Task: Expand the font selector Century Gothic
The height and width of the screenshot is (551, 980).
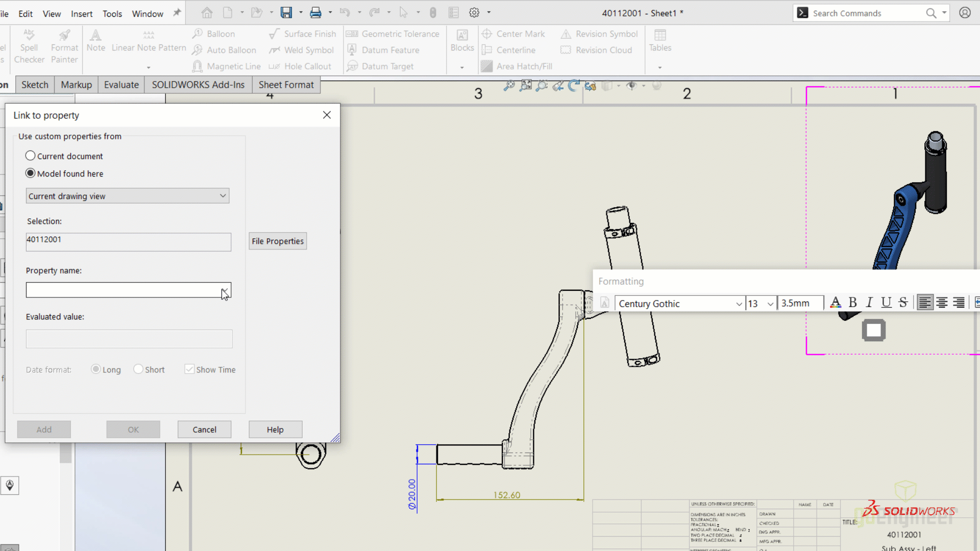Action: coord(739,304)
